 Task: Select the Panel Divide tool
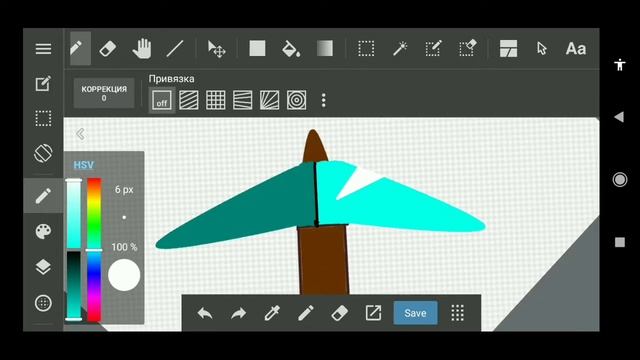click(x=509, y=49)
